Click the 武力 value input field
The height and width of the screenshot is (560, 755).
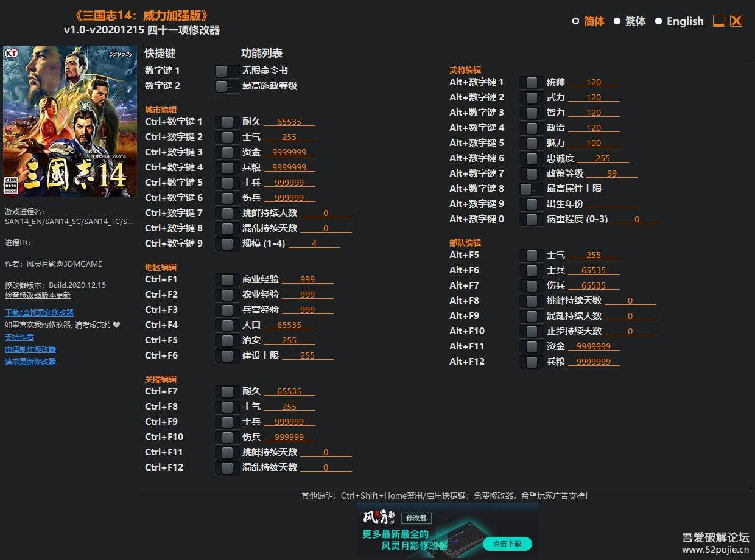pos(594,97)
